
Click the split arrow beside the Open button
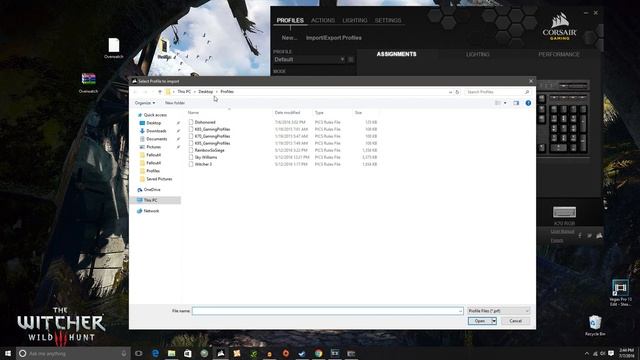click(494, 321)
